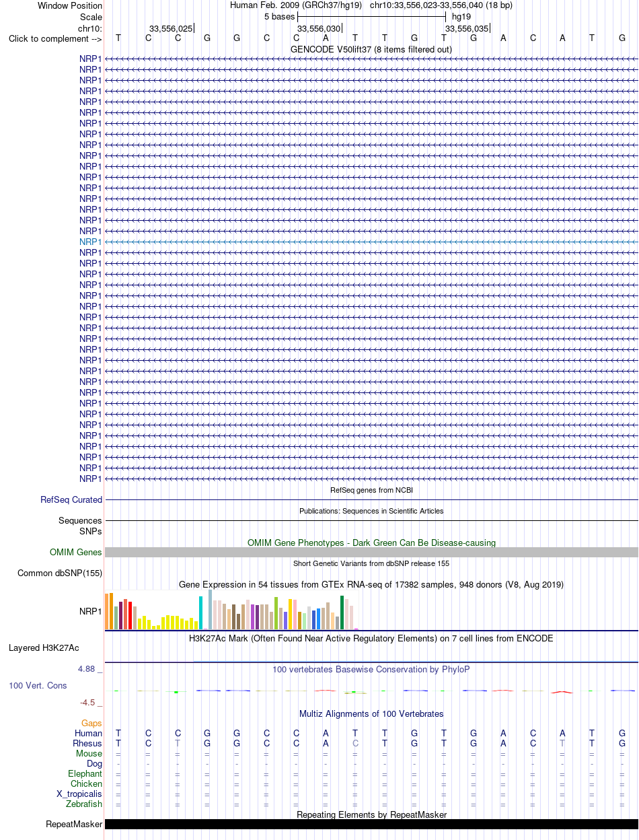The image size is (639, 840).
Task: Open Multiz Alignments of 100 Vertebrates title
Action: coord(371,713)
